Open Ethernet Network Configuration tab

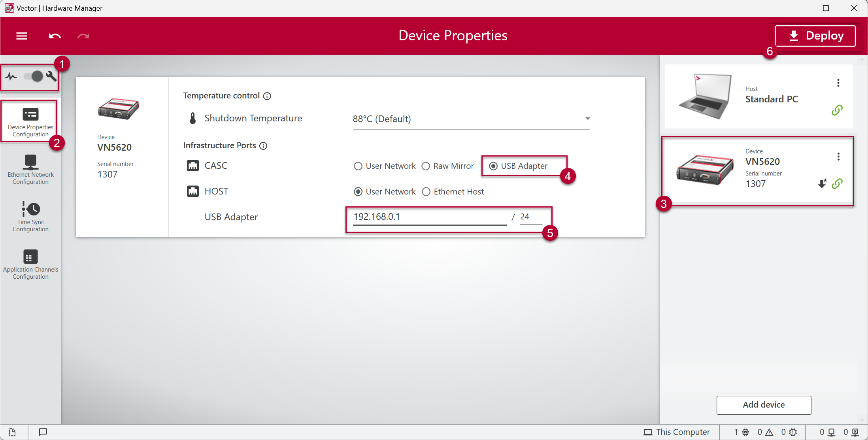[x=30, y=170]
